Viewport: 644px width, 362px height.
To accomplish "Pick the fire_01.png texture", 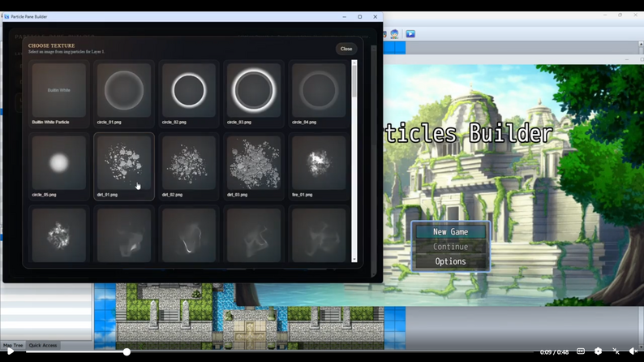I will 318,166.
